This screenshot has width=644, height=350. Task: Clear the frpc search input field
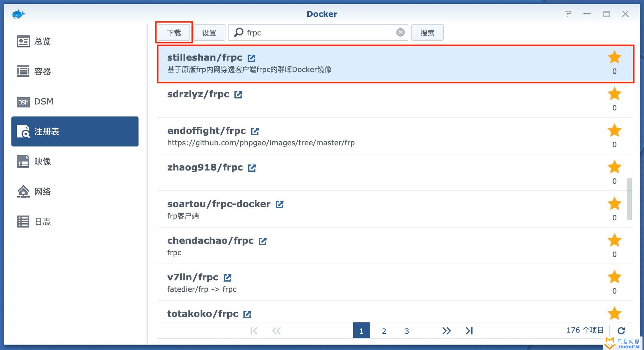tap(400, 32)
